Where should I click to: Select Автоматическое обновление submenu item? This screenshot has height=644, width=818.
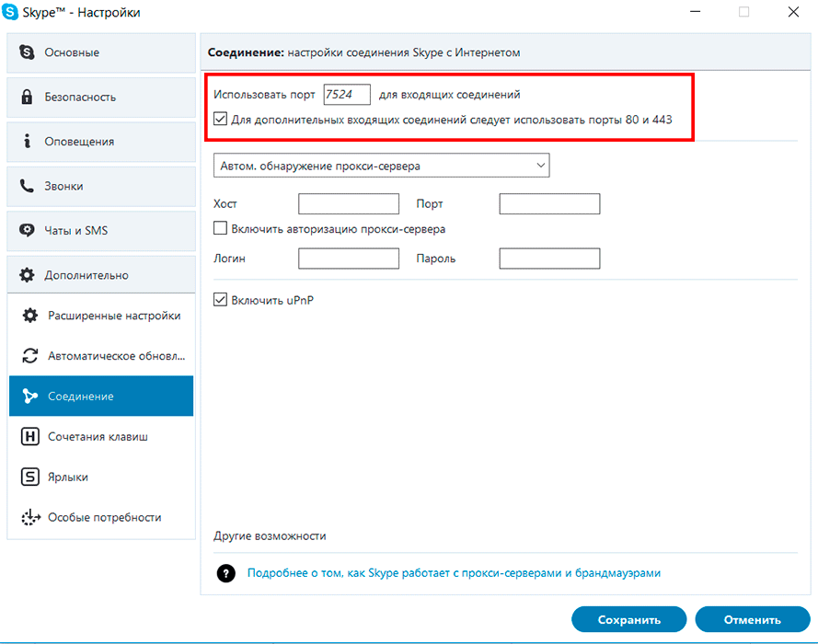101,356
